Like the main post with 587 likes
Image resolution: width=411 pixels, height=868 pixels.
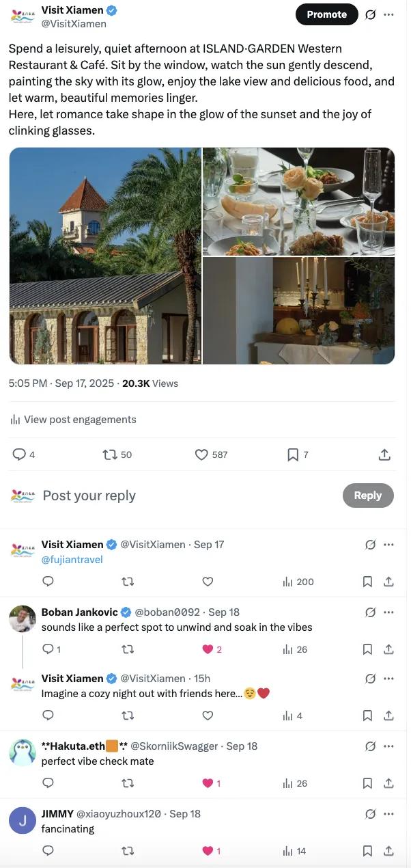[201, 455]
